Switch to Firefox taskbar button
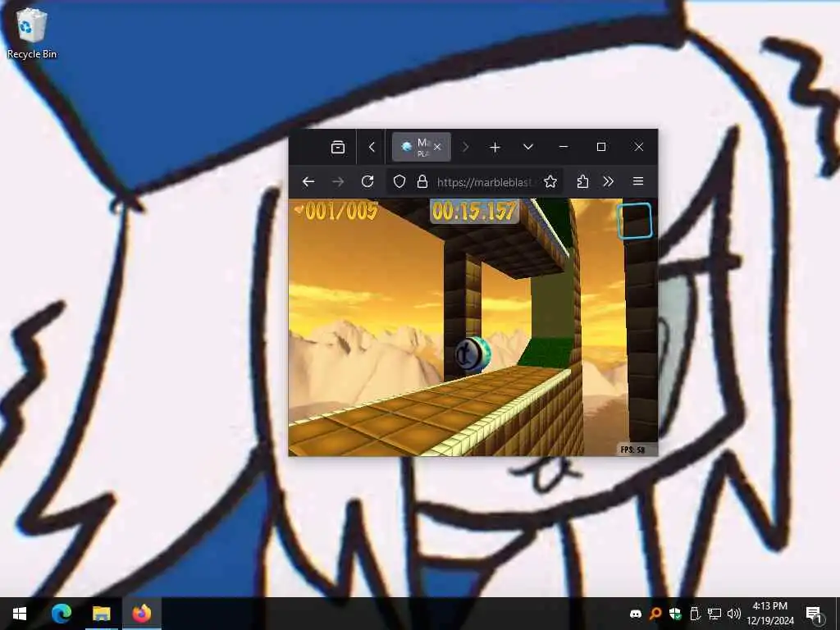This screenshot has height=630, width=840. point(142,614)
